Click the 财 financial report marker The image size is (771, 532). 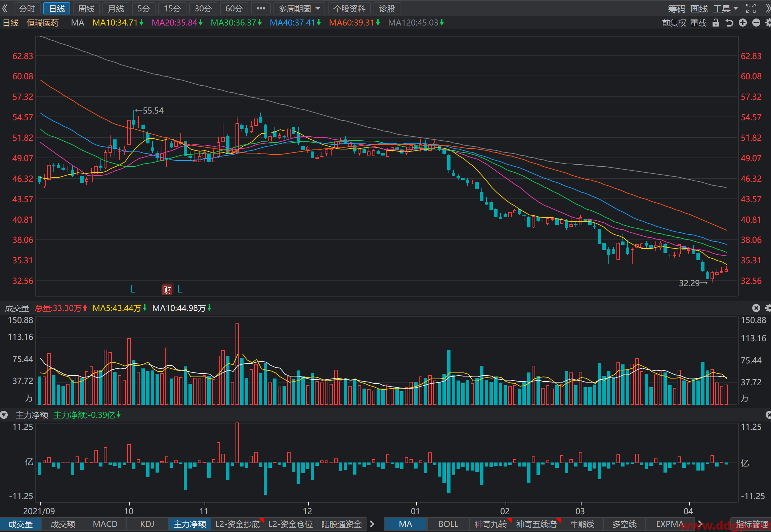pyautogui.click(x=167, y=290)
